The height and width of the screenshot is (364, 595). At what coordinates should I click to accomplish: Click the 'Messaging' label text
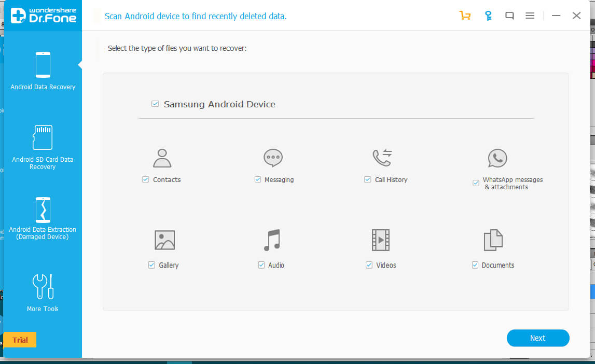click(279, 180)
